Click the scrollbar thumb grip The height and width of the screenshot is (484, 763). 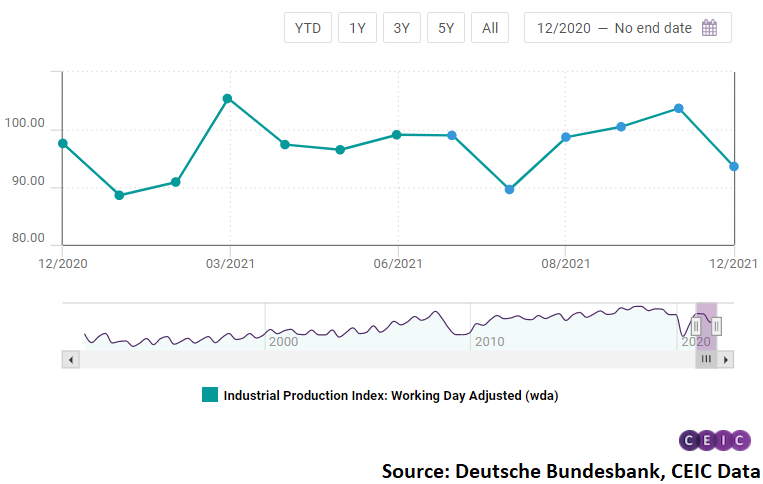706,359
